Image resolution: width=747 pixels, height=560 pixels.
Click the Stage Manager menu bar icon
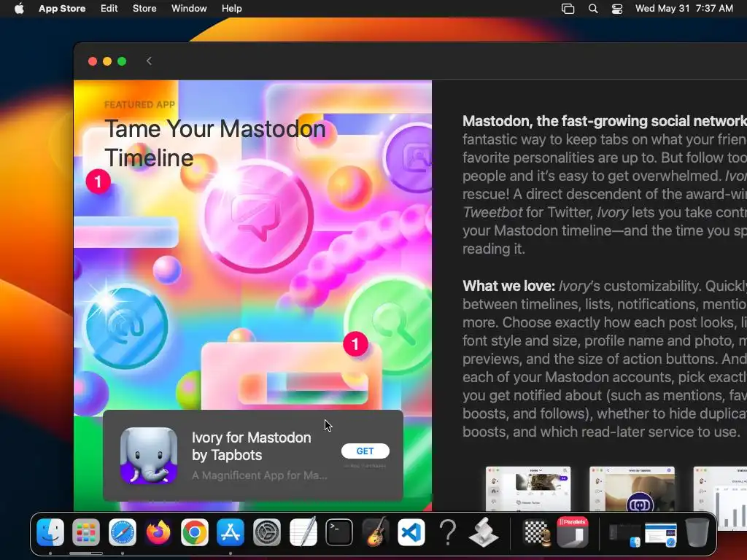pyautogui.click(x=568, y=9)
